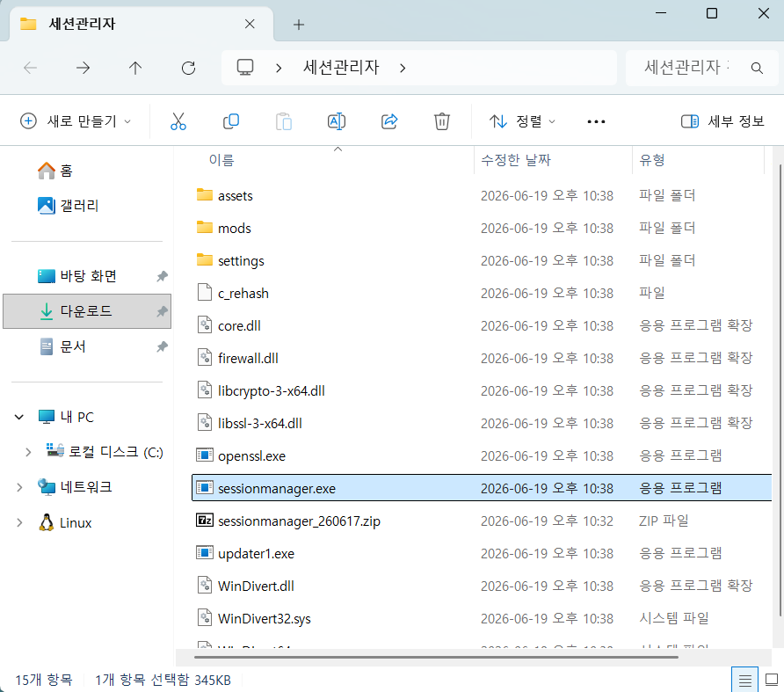Screen dimensions: 784x692
Task: Expand the Linux tree node
Action: click(x=19, y=523)
